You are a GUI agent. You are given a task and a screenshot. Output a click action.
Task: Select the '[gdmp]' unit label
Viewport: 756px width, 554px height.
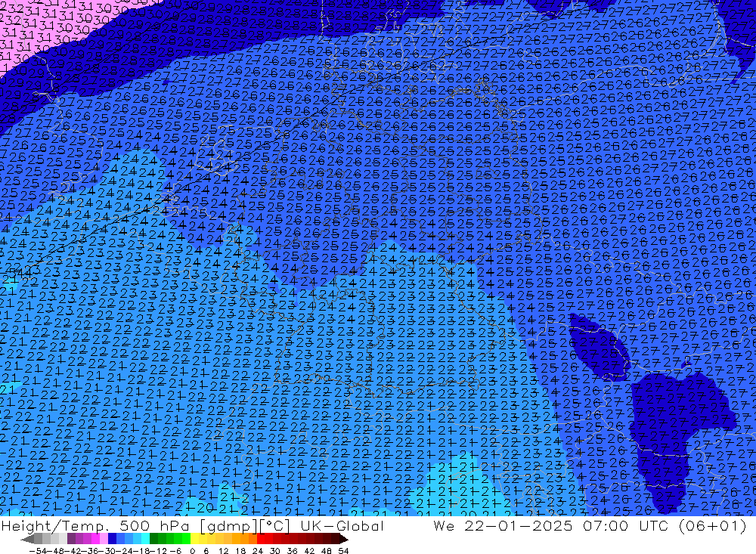[x=229, y=527]
